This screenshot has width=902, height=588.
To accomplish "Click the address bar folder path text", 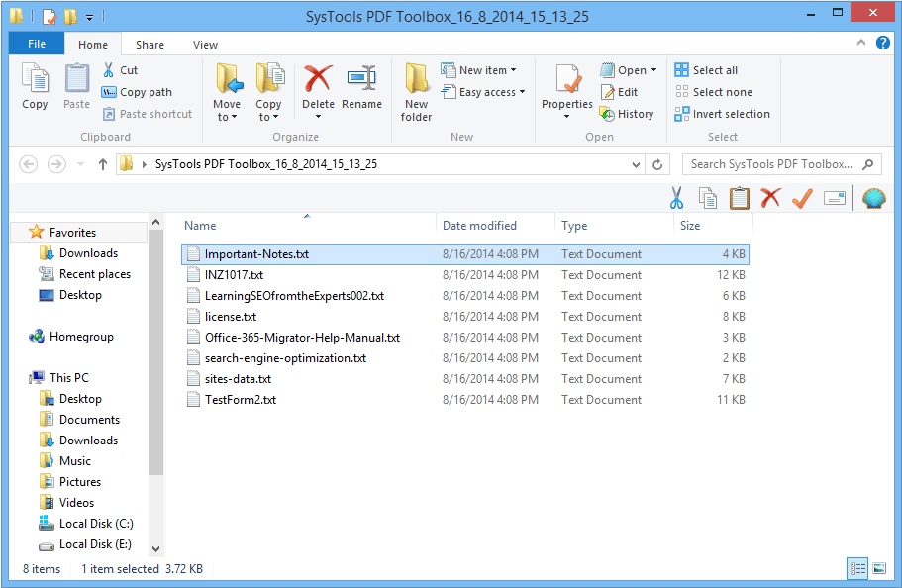I will coord(266,164).
